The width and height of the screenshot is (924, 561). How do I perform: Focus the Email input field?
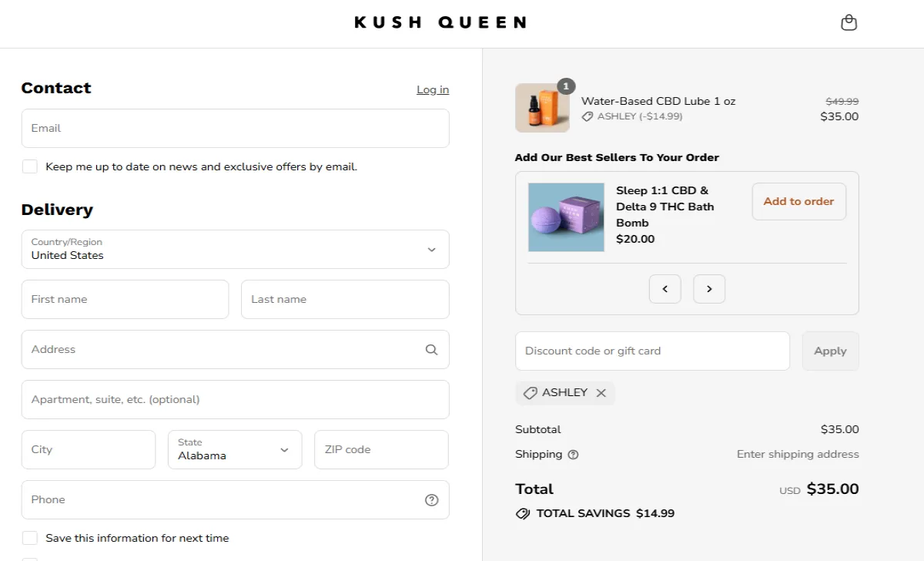click(x=235, y=128)
